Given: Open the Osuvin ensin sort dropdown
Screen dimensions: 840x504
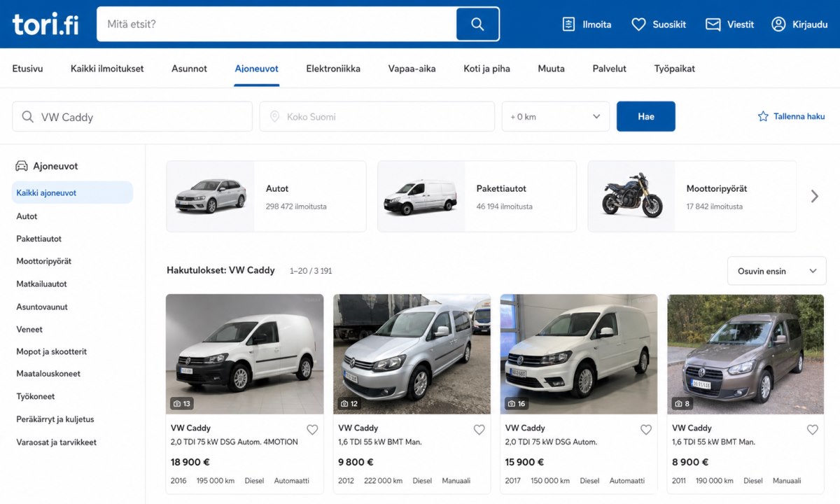Looking at the screenshot, I should click(x=777, y=271).
